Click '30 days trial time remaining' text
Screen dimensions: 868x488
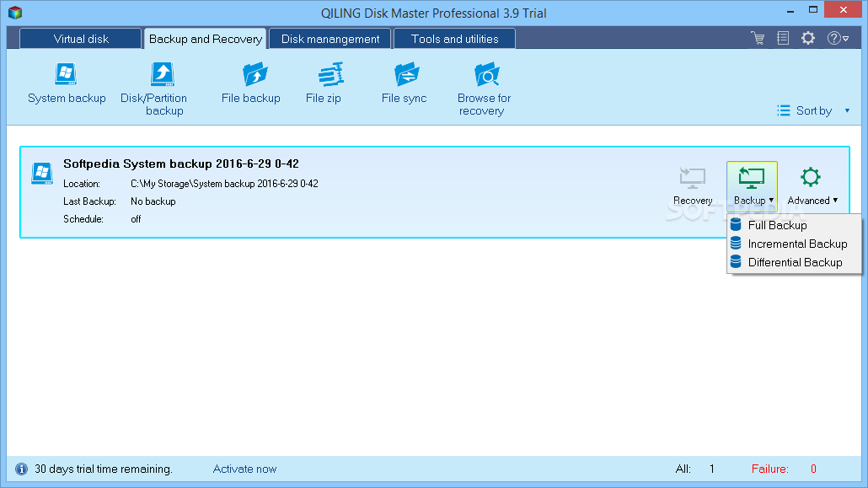[104, 469]
